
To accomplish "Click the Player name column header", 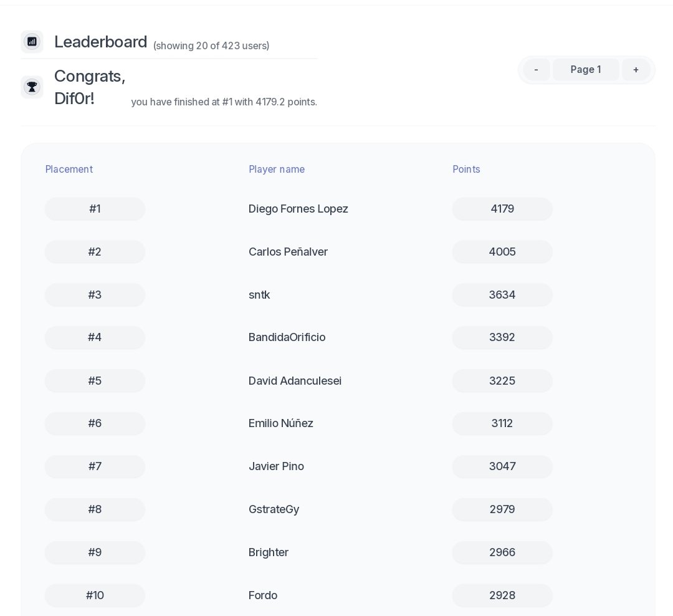I will point(277,169).
